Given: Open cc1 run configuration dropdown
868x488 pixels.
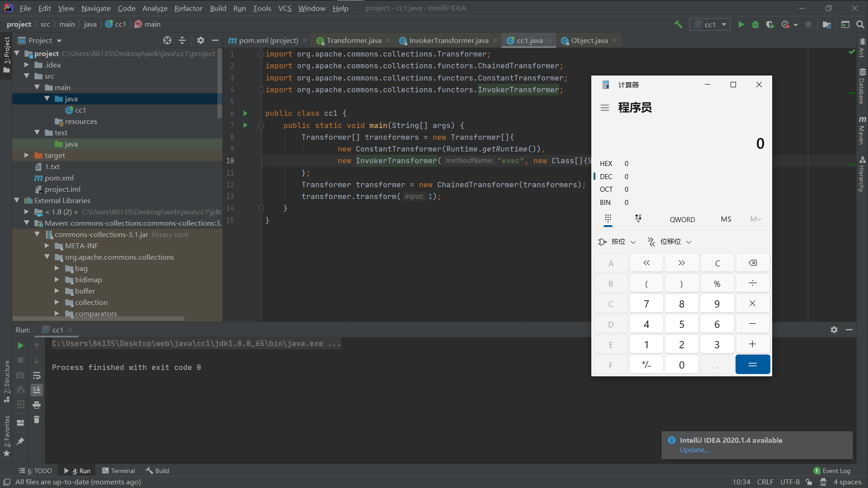Looking at the screenshot, I should click(710, 24).
